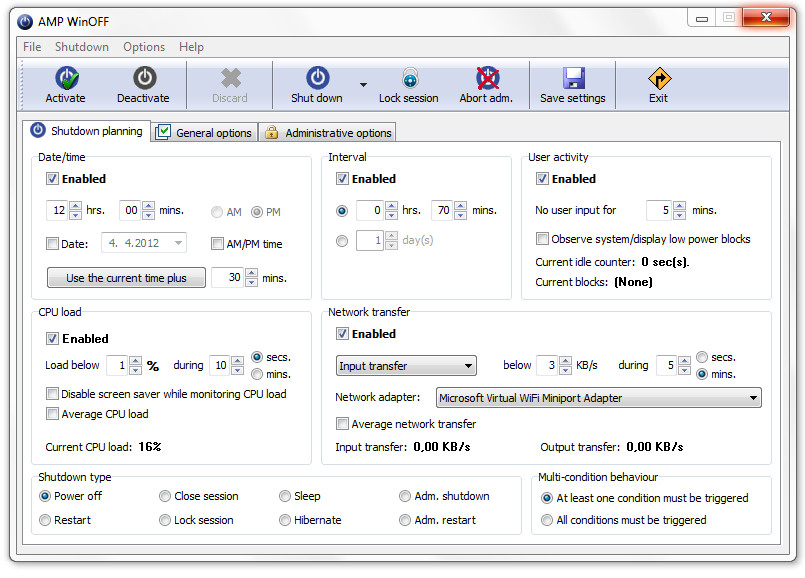Select interval day(s) radio button
The image size is (805, 578).
[342, 241]
